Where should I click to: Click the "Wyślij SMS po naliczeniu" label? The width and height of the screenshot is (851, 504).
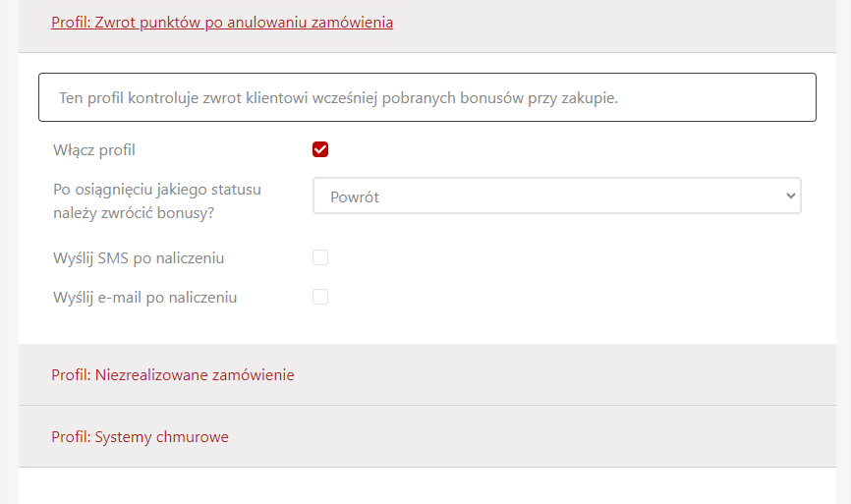pyautogui.click(x=139, y=258)
